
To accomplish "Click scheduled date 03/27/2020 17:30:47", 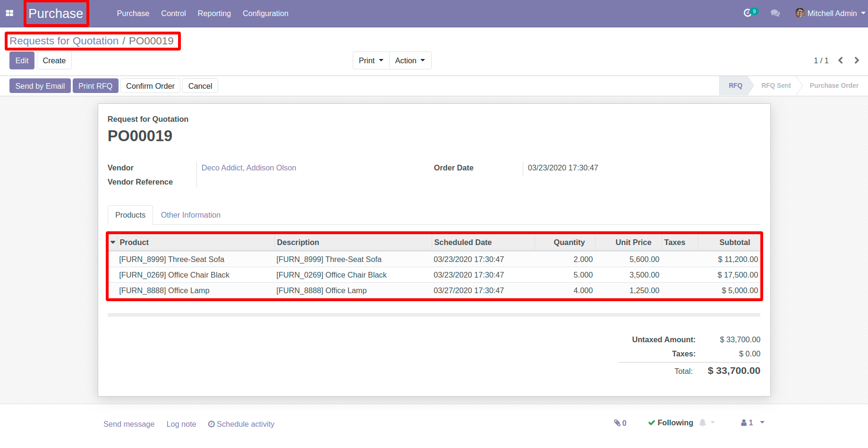I will click(x=468, y=290).
